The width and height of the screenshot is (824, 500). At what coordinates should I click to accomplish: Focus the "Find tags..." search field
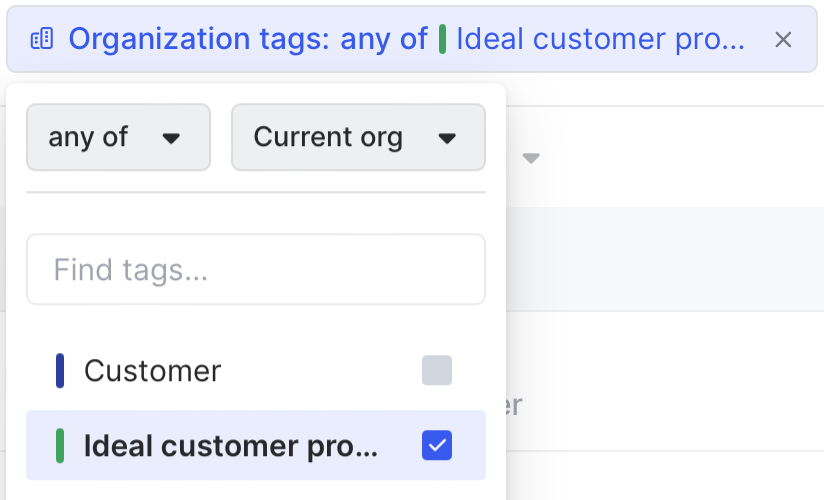pos(255,269)
